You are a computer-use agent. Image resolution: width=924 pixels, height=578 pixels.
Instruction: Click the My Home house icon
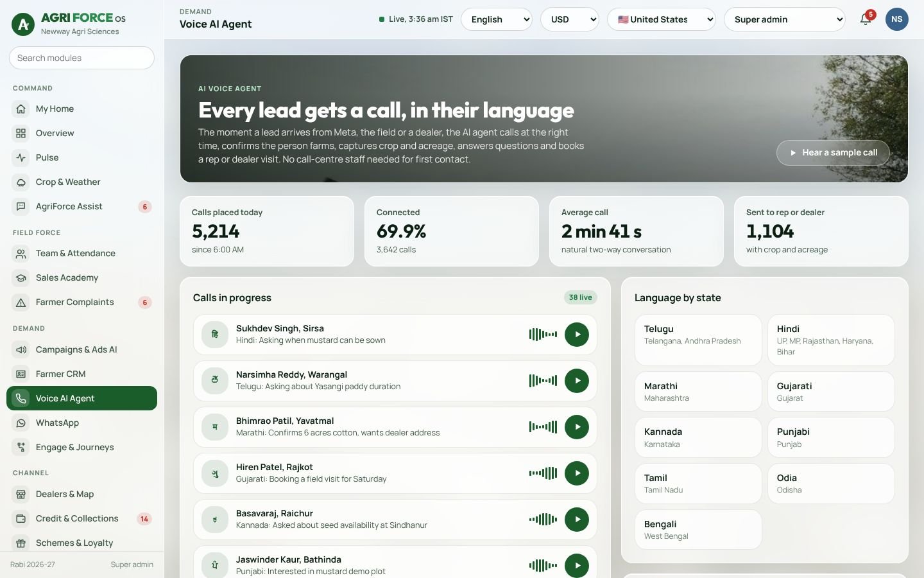point(21,109)
